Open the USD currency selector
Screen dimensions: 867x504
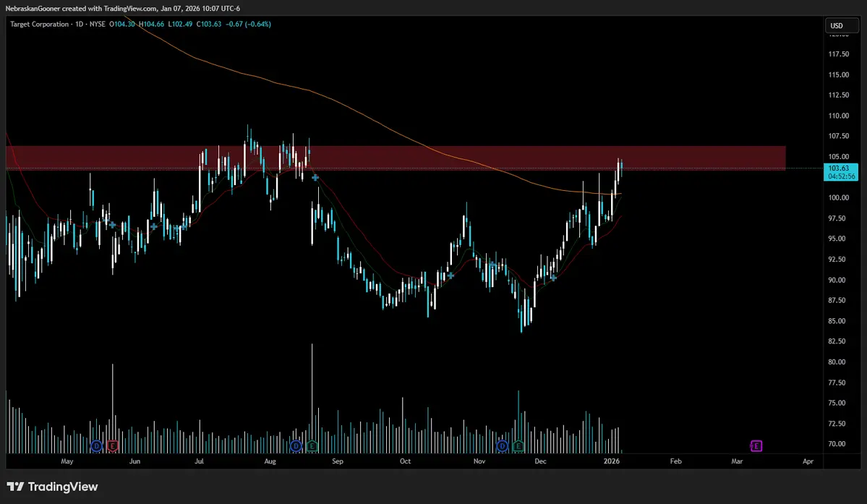(x=842, y=25)
